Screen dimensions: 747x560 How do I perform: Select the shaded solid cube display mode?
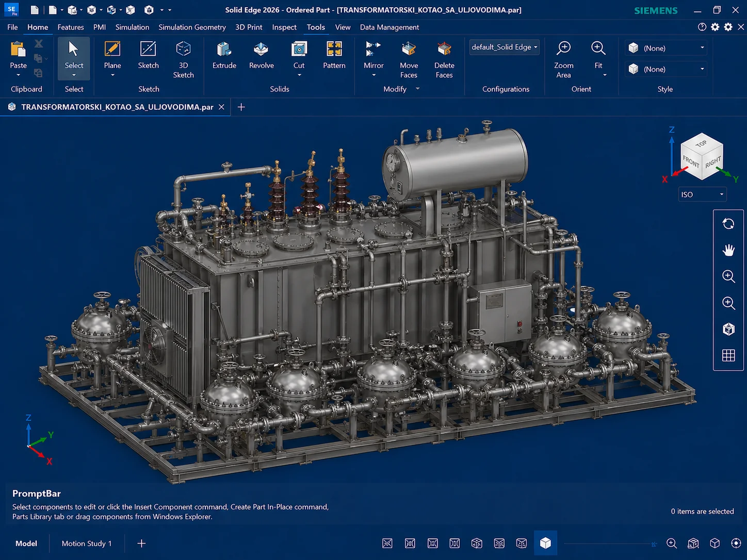pyautogui.click(x=545, y=543)
